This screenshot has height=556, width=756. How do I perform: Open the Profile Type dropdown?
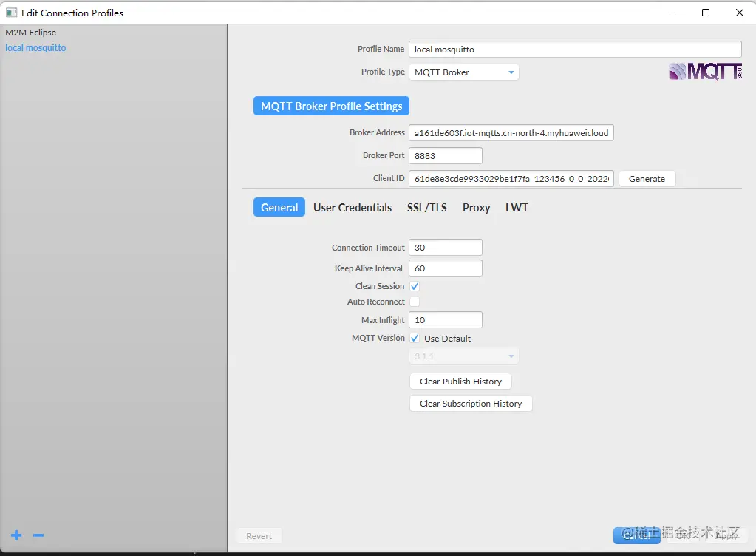(x=464, y=72)
